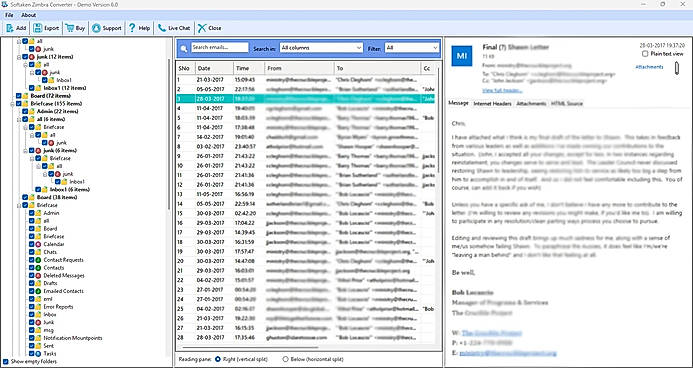Switch to the Message tab
Viewport: 693px width, 368px height.
click(x=458, y=103)
